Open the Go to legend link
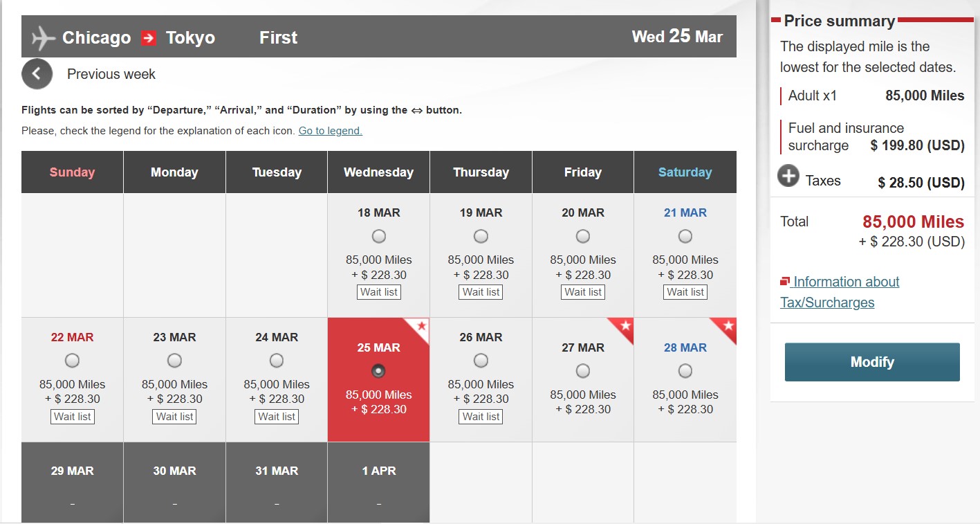The image size is (980, 524). pyautogui.click(x=330, y=130)
